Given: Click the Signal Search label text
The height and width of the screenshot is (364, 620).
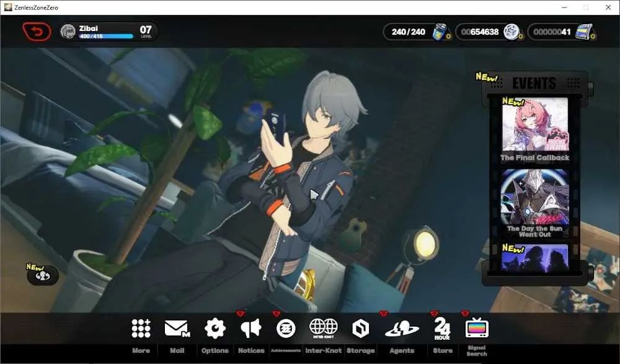Looking at the screenshot, I should 477,350.
